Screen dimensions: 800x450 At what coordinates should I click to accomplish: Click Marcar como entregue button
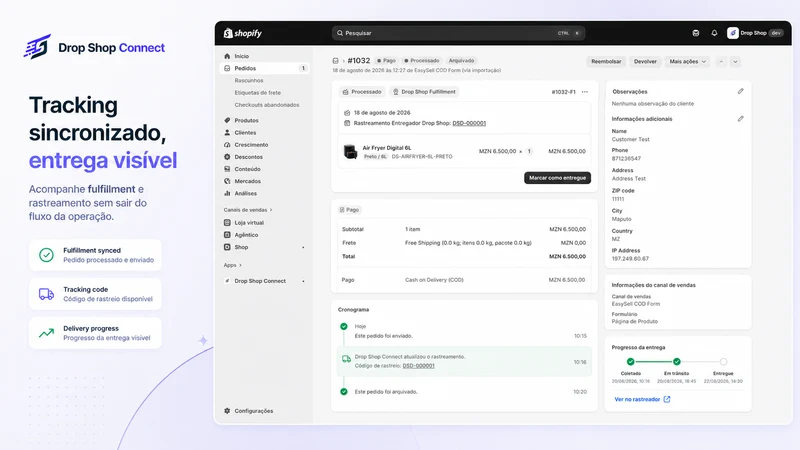[557, 178]
